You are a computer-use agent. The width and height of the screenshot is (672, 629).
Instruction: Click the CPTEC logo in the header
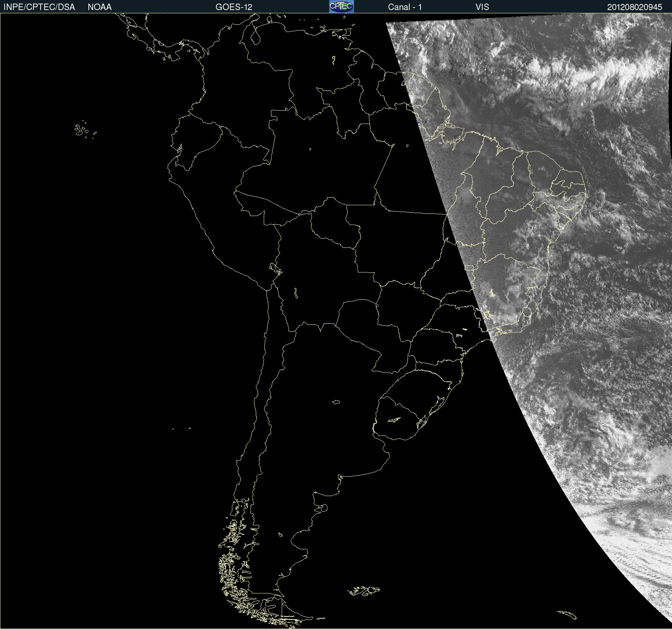point(341,6)
